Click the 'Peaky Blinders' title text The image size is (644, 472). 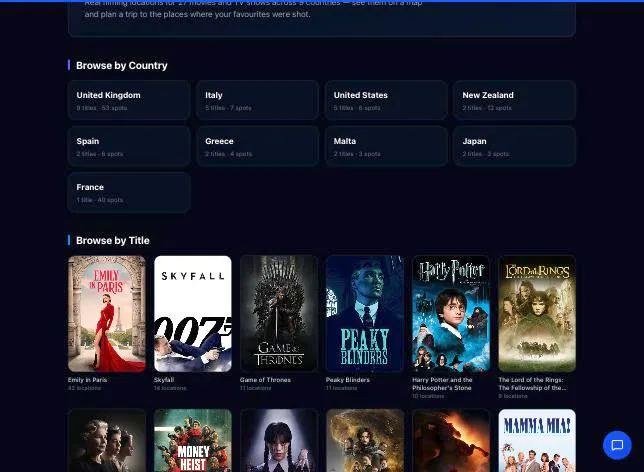[348, 380]
